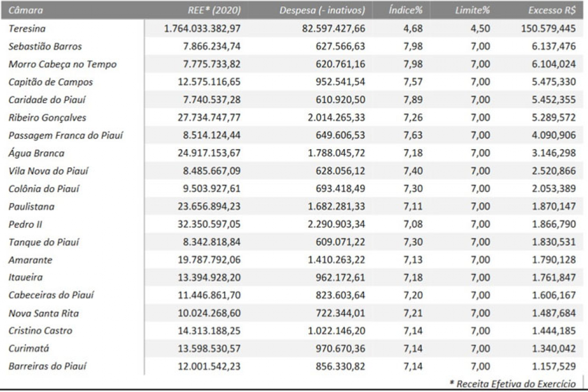Click the REE* (2020) column header

click(214, 10)
